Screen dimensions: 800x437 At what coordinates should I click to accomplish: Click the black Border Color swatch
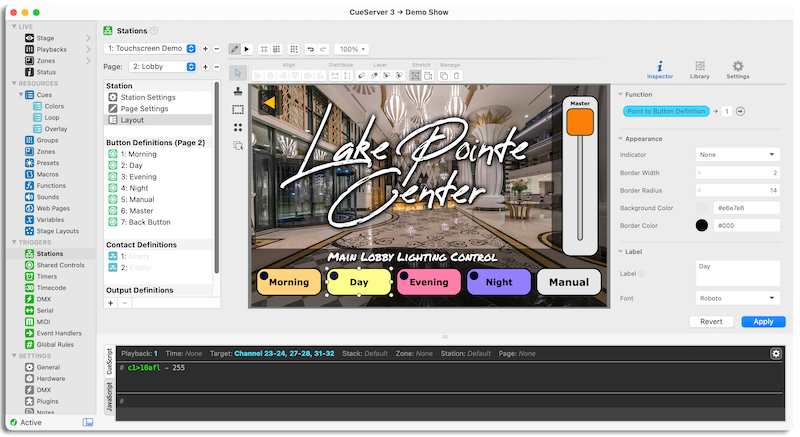click(702, 225)
